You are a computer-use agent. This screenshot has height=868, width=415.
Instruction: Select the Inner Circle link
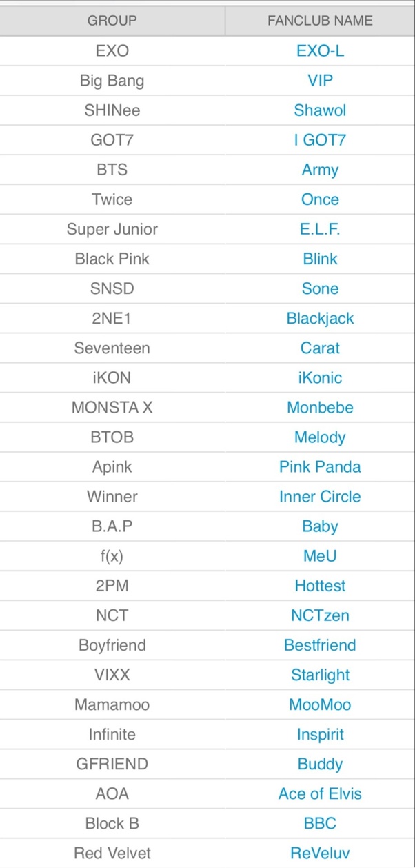tap(320, 496)
